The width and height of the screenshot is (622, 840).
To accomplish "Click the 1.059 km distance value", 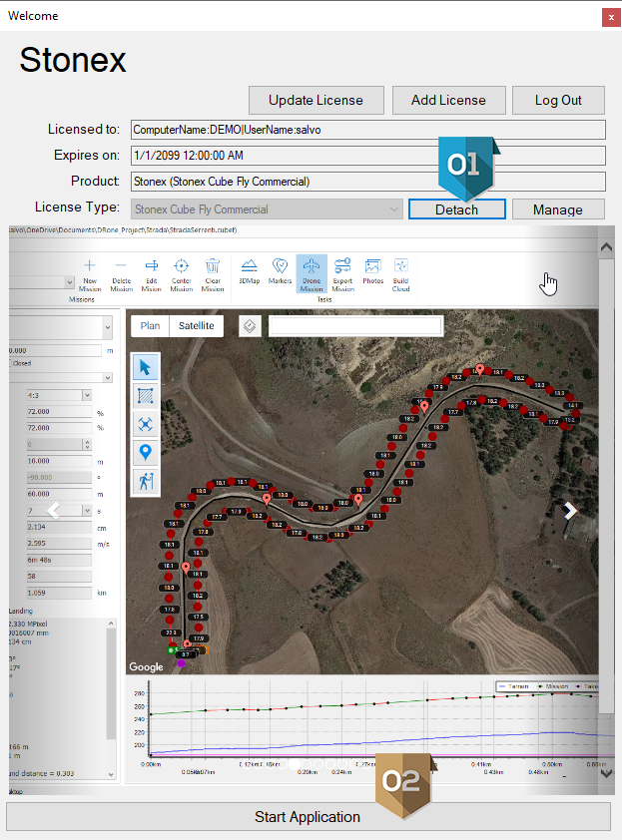I will tap(60, 593).
